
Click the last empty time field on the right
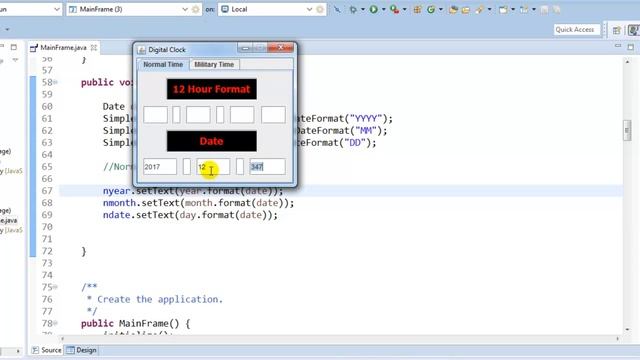coord(273,115)
